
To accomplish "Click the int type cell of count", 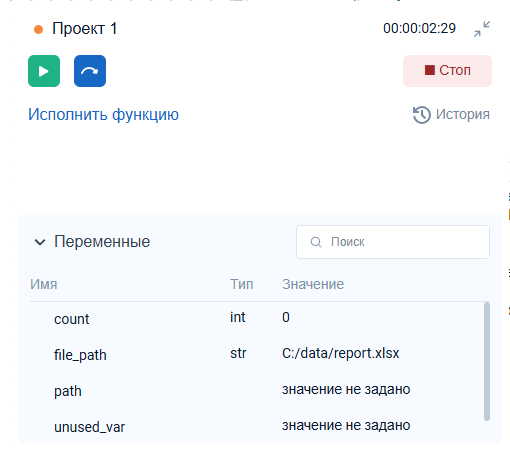I will (x=238, y=317).
